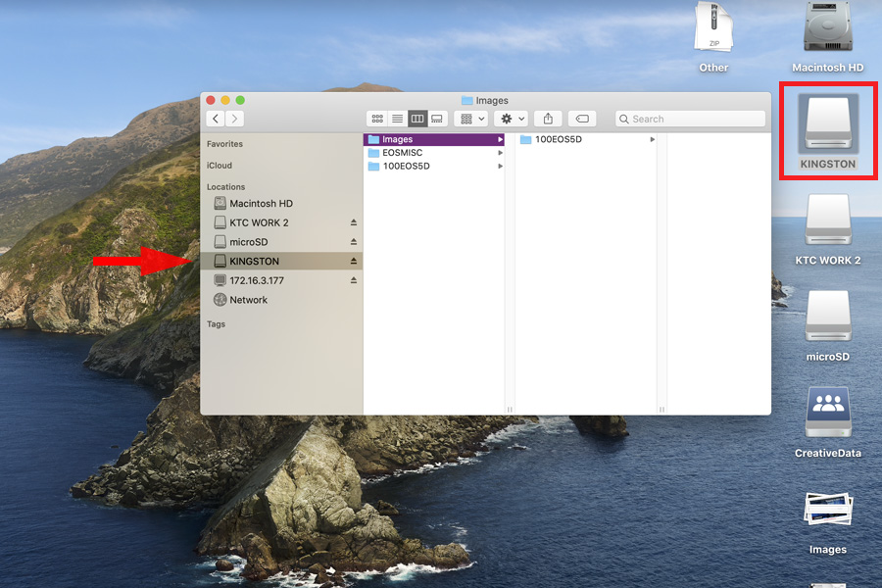Viewport: 882px width, 588px height.
Task: Switch to list view in Finder toolbar
Action: tap(397, 119)
